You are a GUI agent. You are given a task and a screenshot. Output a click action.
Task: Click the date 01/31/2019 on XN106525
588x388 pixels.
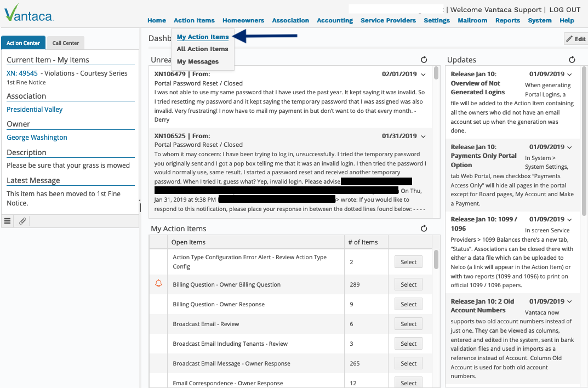click(x=399, y=136)
